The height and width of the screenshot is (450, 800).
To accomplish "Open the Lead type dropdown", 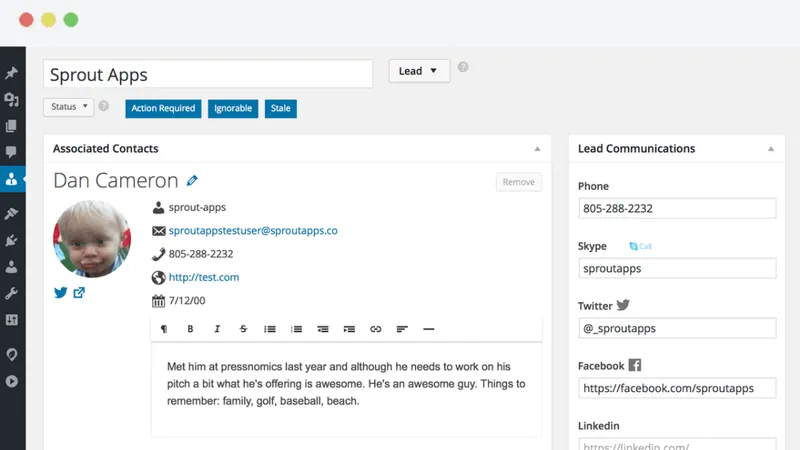I will [x=419, y=71].
